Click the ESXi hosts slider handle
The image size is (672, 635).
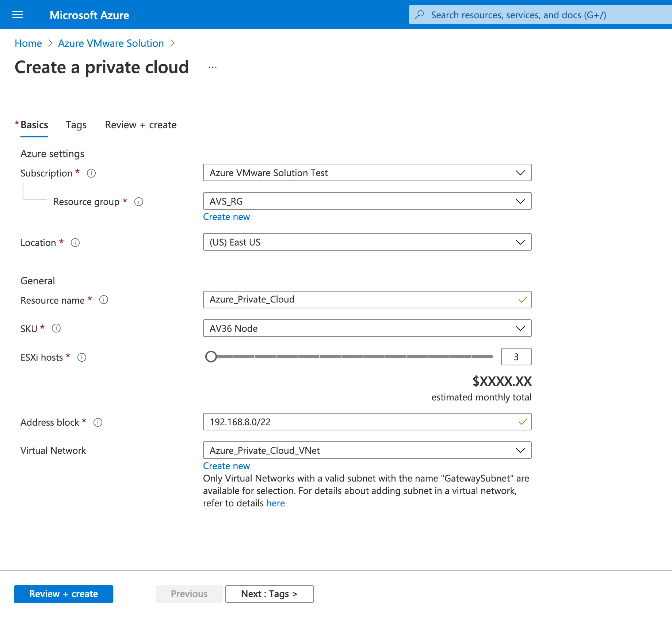click(211, 357)
